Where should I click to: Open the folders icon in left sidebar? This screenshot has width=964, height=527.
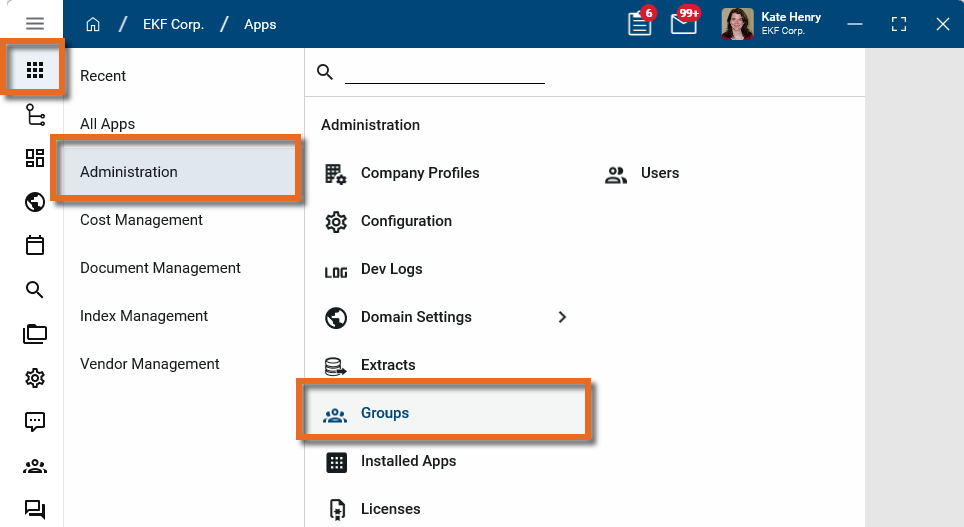pos(35,334)
